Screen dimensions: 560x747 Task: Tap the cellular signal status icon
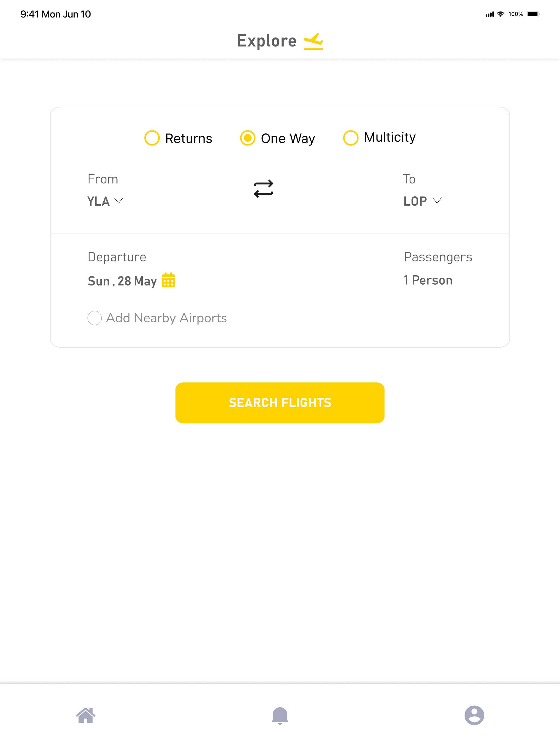tap(489, 14)
